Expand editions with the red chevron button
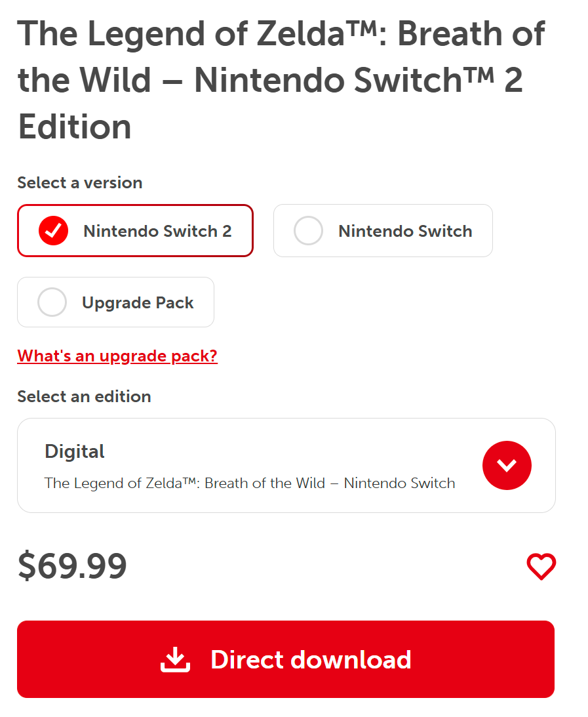Viewport: 588px width, 717px height. (507, 465)
